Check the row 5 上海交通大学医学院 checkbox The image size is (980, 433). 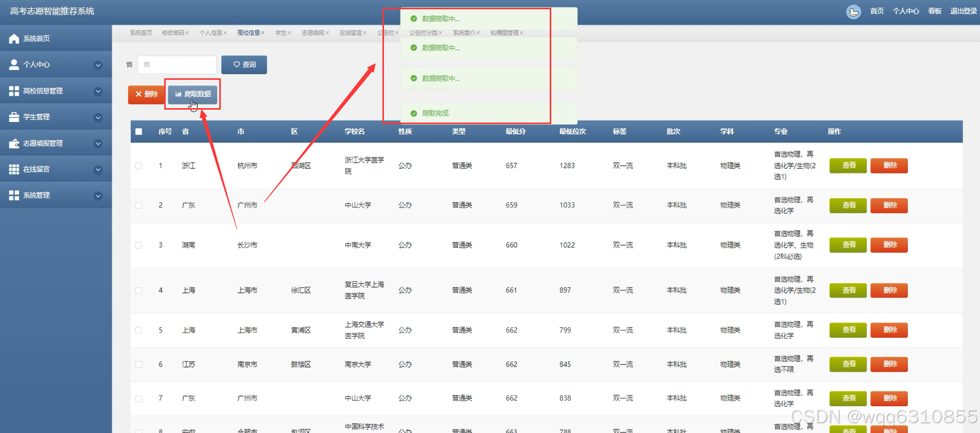[138, 330]
